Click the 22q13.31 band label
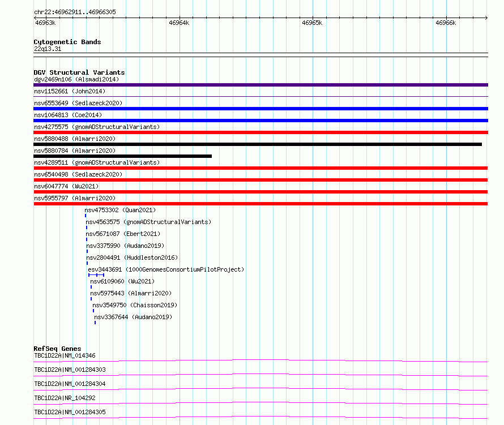Screen dimensions: 504x425 (x=48, y=49)
